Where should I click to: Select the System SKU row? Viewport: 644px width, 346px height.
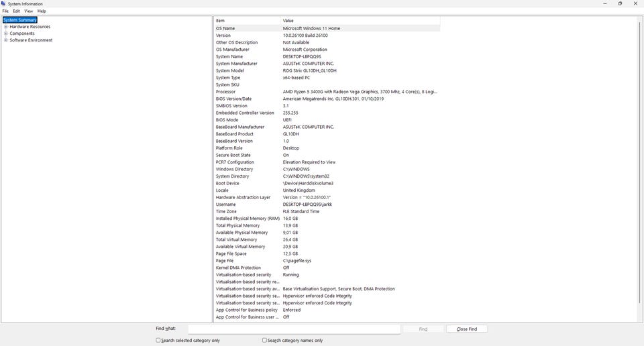[327, 84]
